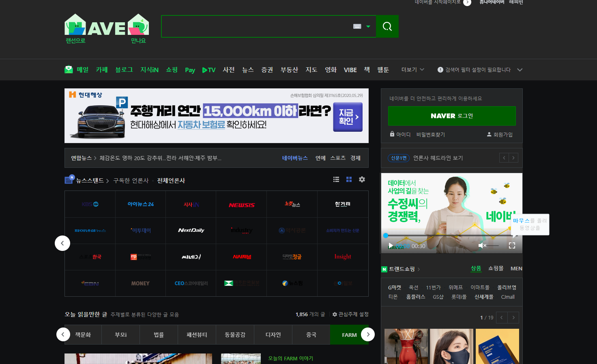Click inside the main search input field

[x=257, y=26]
